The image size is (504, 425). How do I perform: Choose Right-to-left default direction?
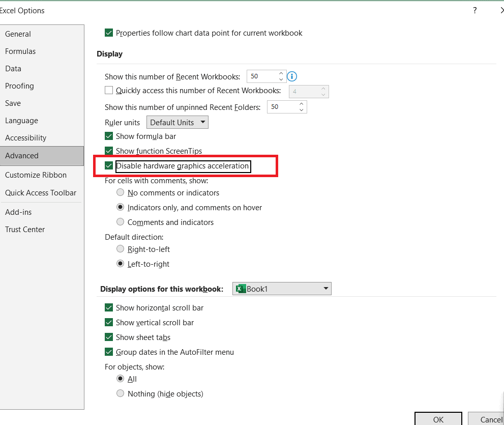pyautogui.click(x=120, y=249)
